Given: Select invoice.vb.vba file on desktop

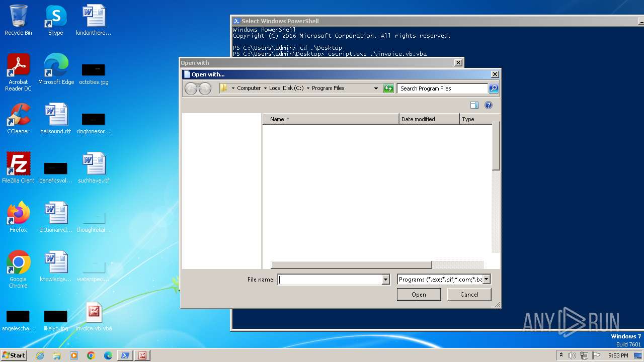Looking at the screenshot, I should (x=94, y=317).
